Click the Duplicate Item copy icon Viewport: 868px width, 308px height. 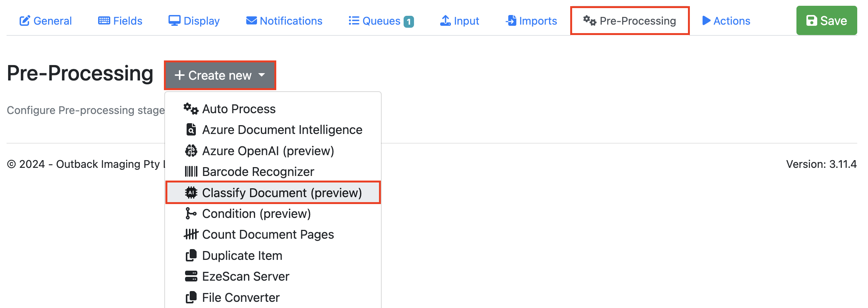click(191, 256)
